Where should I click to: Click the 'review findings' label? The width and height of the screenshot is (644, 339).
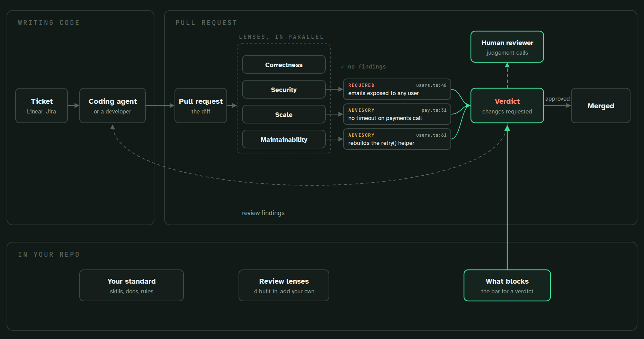[x=263, y=213]
